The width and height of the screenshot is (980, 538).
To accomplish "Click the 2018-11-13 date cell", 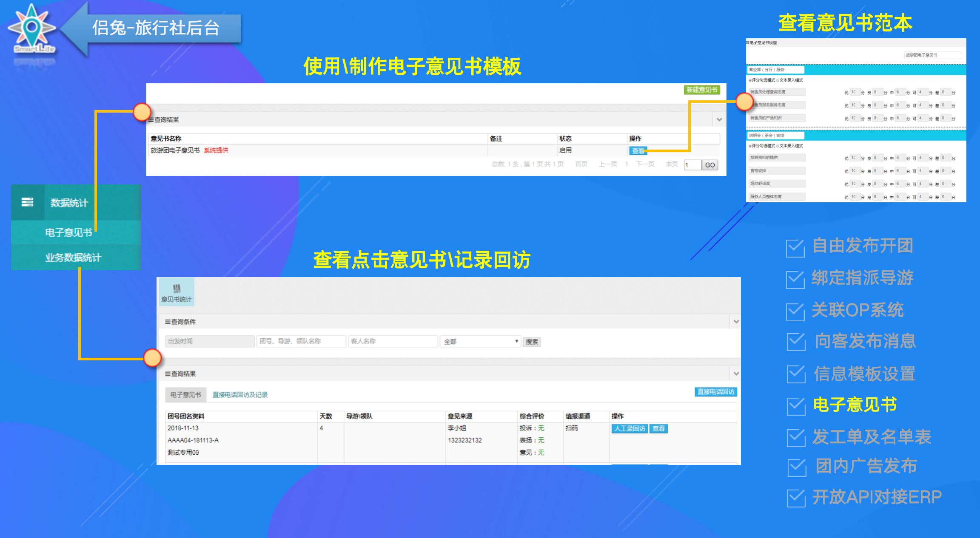I will click(183, 428).
